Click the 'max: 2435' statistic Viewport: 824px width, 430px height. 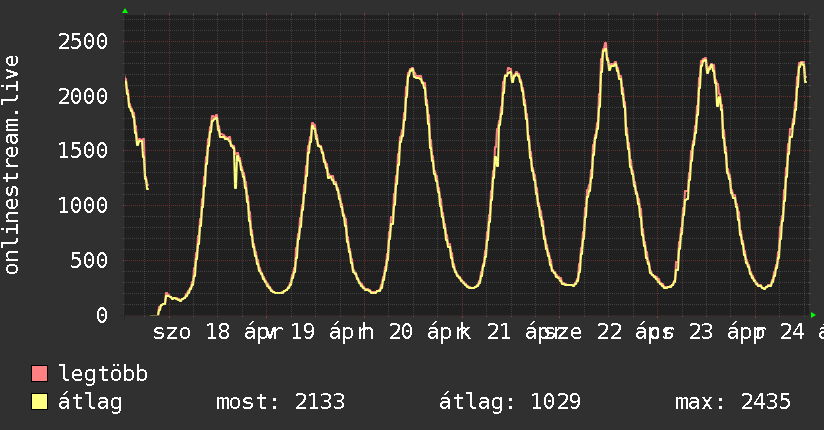pyautogui.click(x=733, y=402)
